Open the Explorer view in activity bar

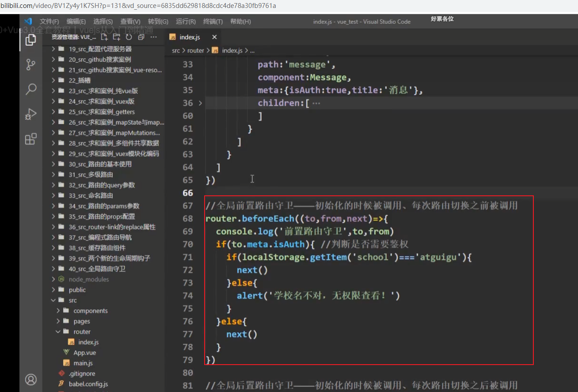coord(30,40)
